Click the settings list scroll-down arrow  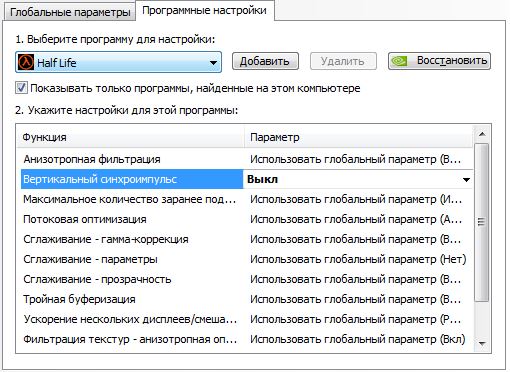click(x=482, y=343)
